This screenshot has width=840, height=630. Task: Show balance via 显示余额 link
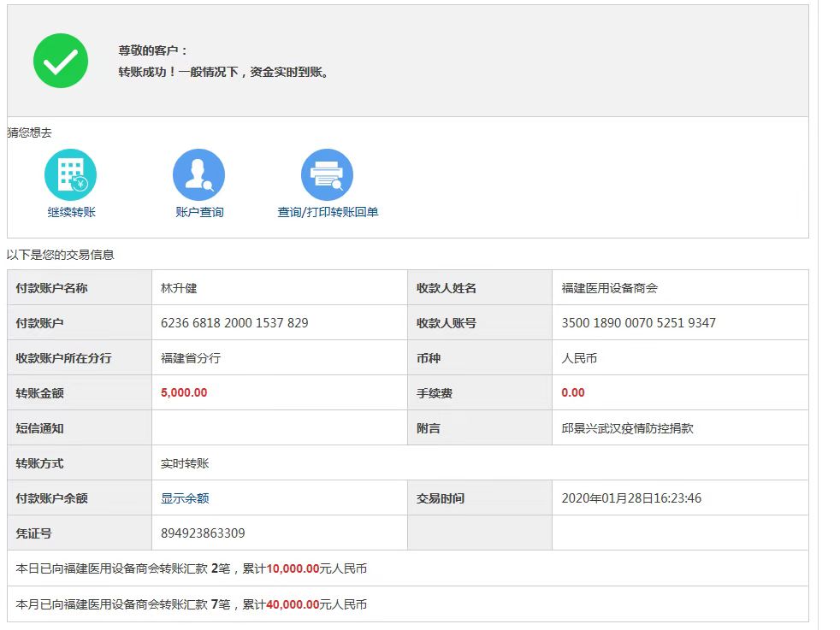pyautogui.click(x=185, y=498)
